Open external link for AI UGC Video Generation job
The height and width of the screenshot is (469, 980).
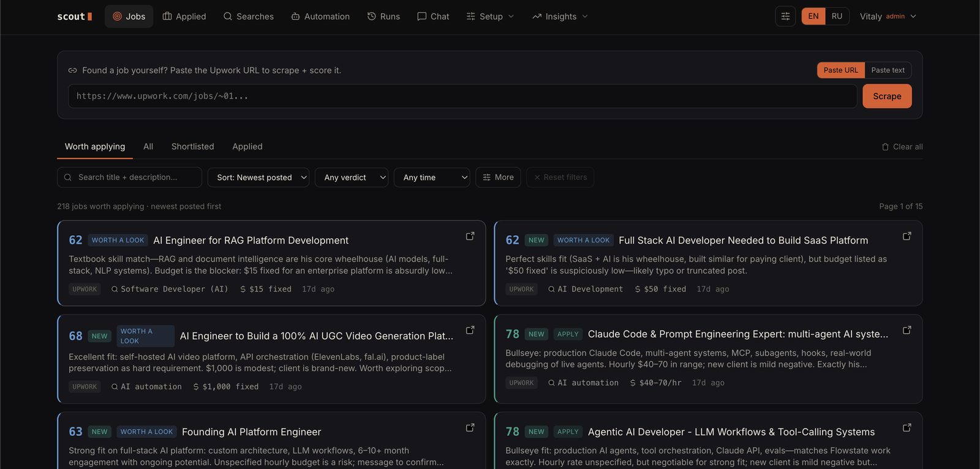point(470,330)
